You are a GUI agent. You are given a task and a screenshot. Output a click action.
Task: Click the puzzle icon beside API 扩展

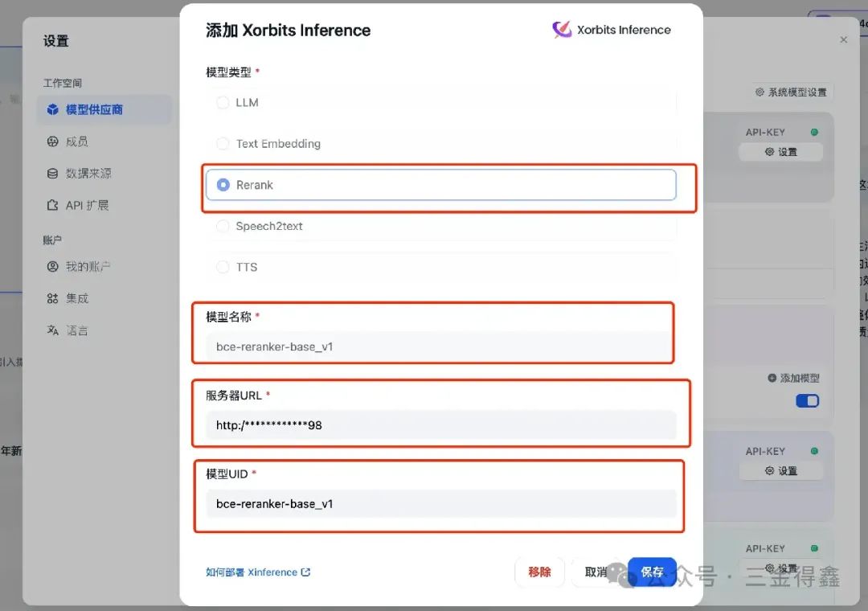[x=52, y=206]
